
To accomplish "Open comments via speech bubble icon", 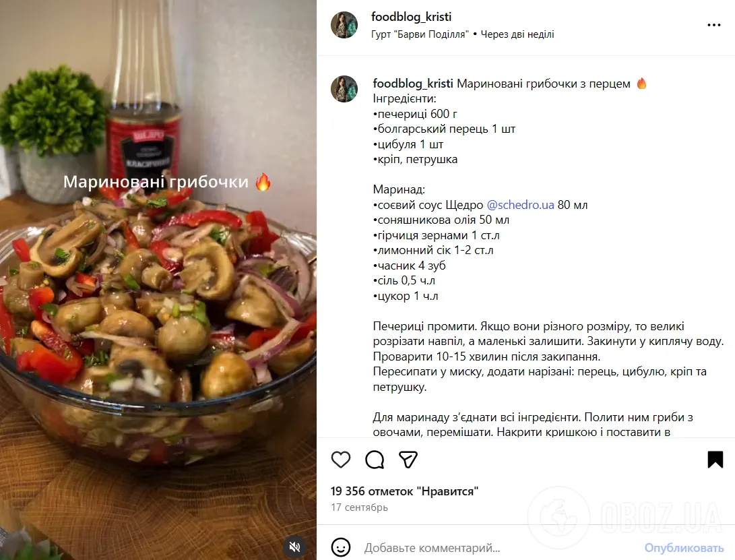I will (x=375, y=460).
